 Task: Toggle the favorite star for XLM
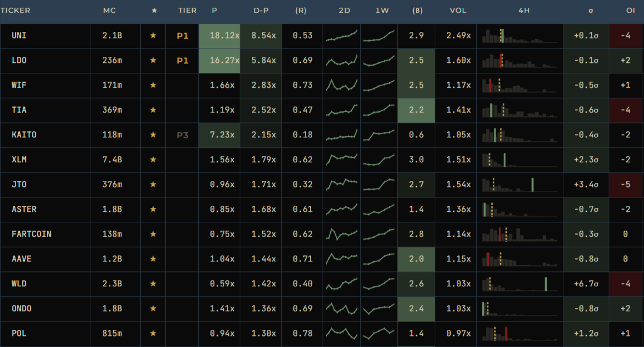153,159
